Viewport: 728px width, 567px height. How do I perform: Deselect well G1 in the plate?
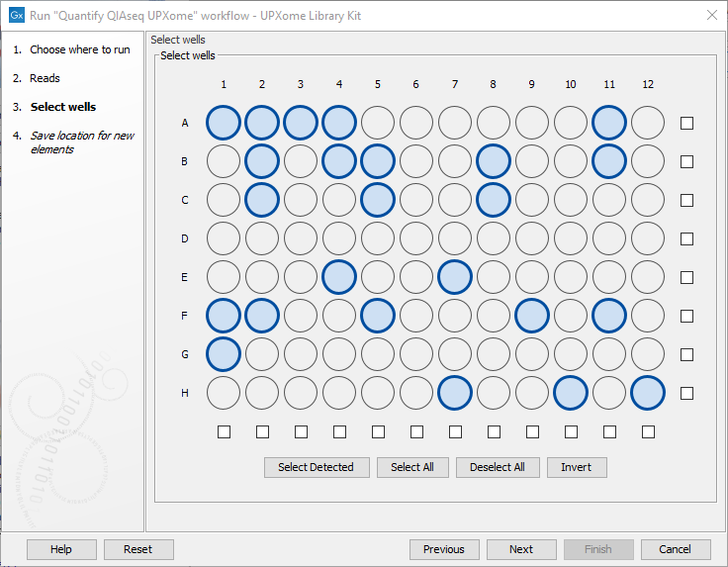click(x=224, y=354)
